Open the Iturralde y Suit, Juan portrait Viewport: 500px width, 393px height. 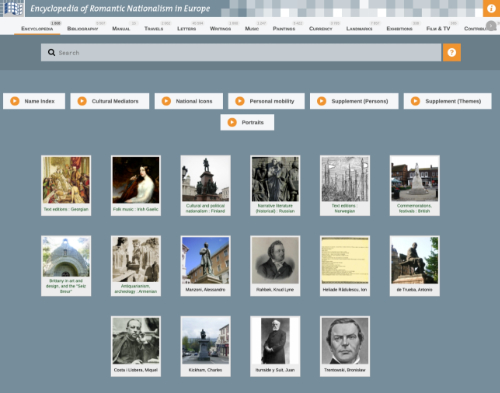coord(275,341)
